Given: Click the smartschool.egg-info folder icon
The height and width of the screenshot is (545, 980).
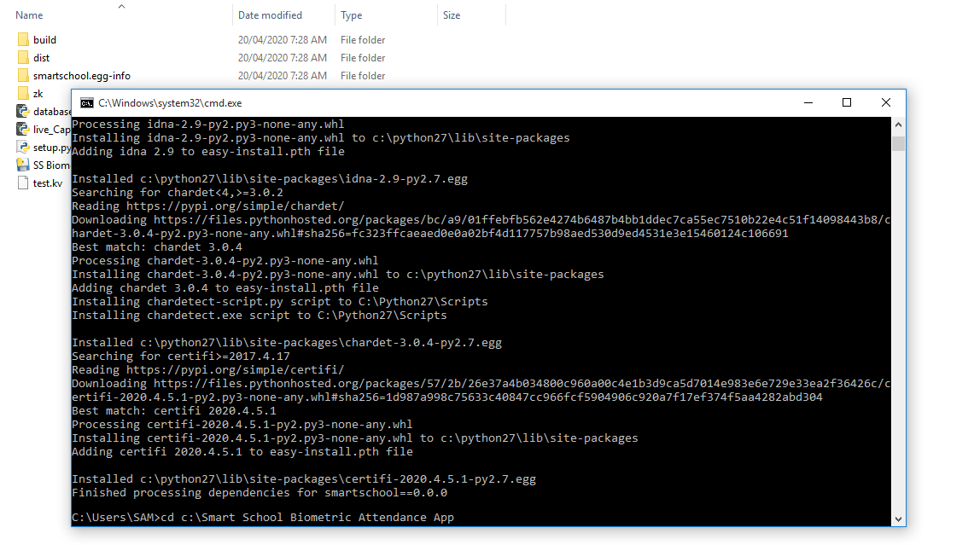Looking at the screenshot, I should [x=23, y=76].
